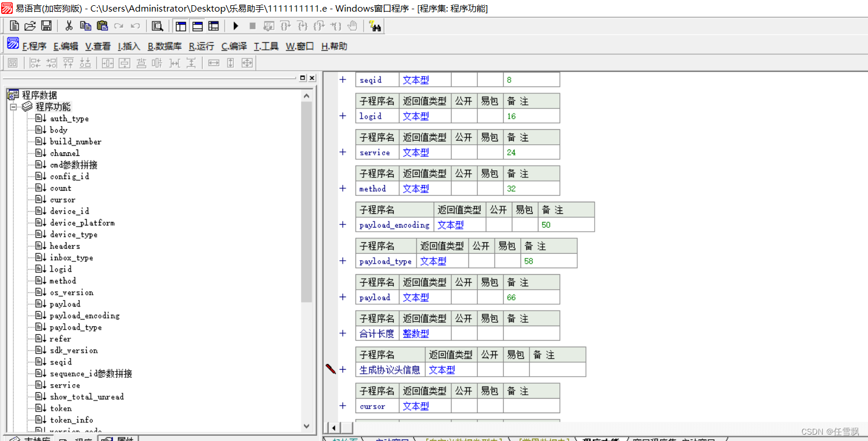
Task: Click the align-left layout icon
Action: (35, 63)
